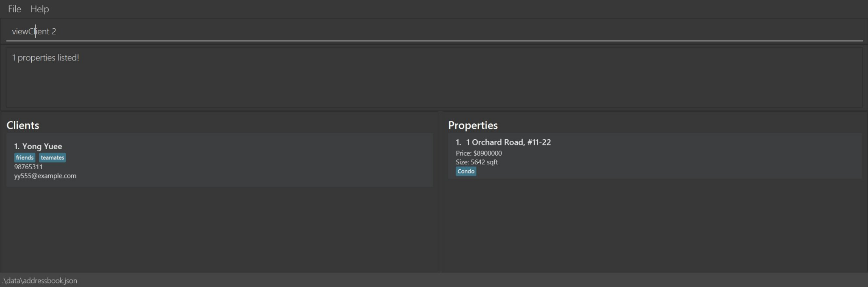Click the Clients panel heading
The image size is (868, 287).
pyautogui.click(x=23, y=125)
